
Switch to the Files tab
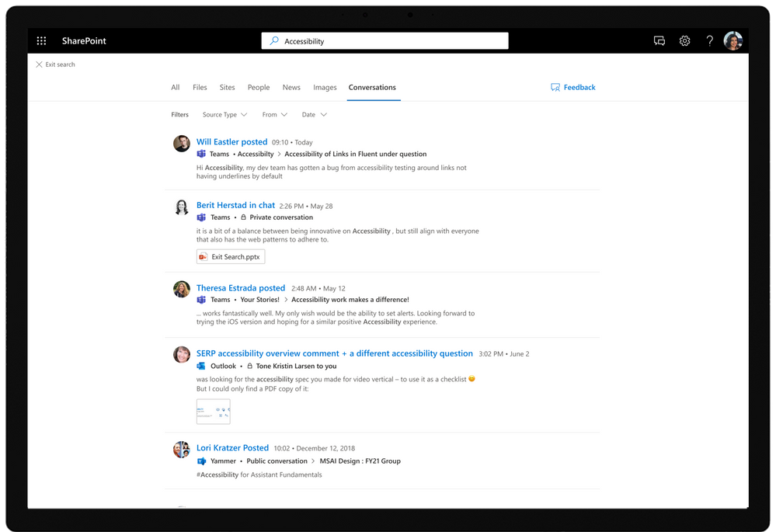click(x=200, y=88)
